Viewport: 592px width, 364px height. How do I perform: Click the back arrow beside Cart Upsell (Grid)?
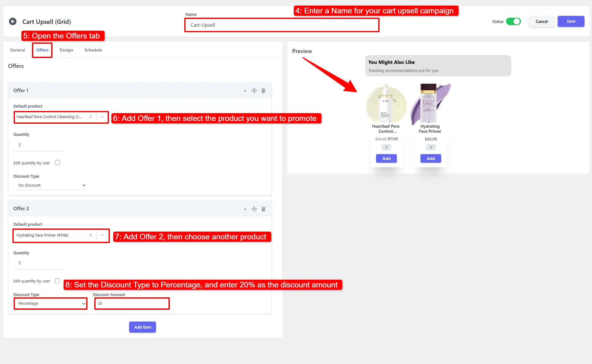pyautogui.click(x=13, y=21)
